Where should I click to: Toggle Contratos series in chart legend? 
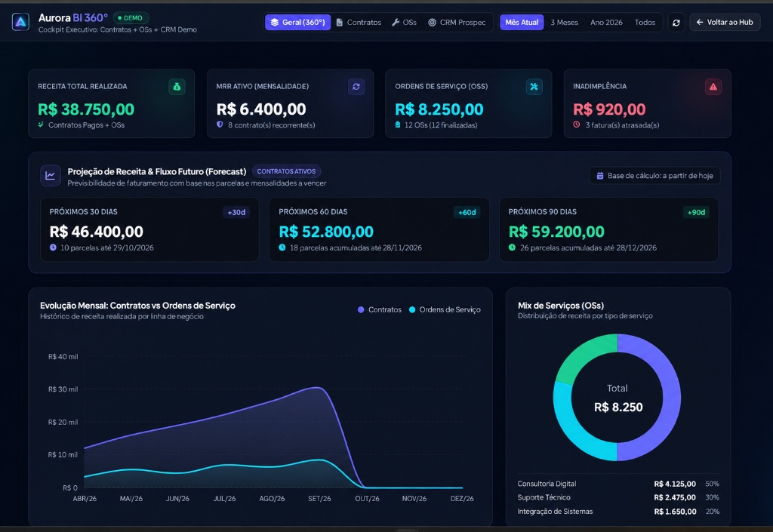[380, 309]
